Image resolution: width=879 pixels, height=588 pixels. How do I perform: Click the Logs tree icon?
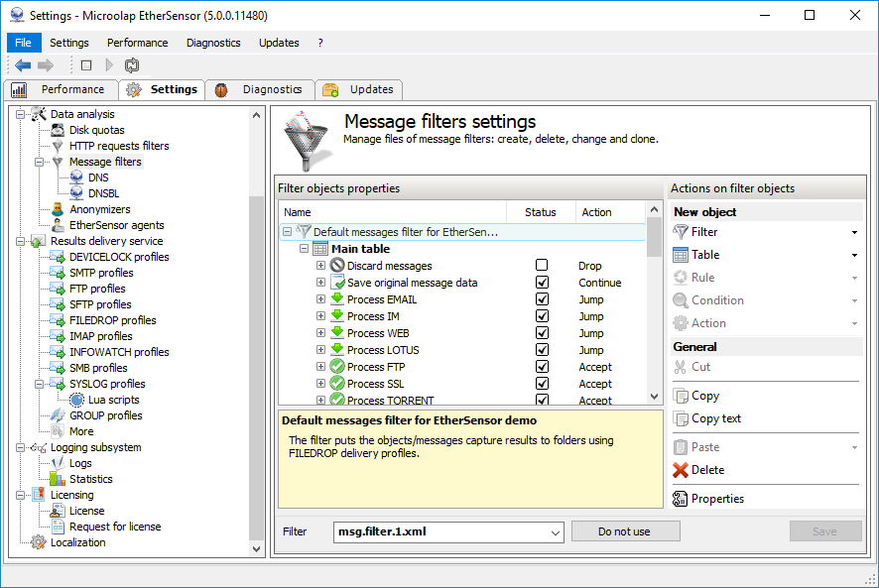(58, 464)
